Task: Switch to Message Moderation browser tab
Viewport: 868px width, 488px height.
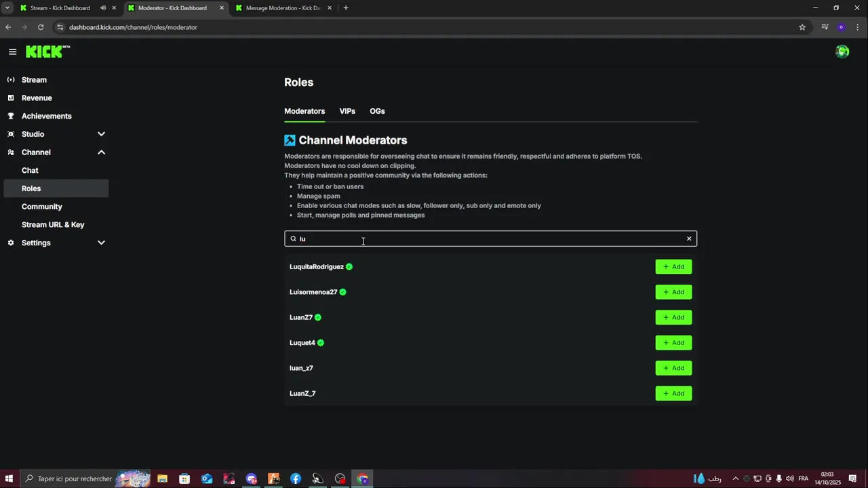Action: click(x=283, y=8)
